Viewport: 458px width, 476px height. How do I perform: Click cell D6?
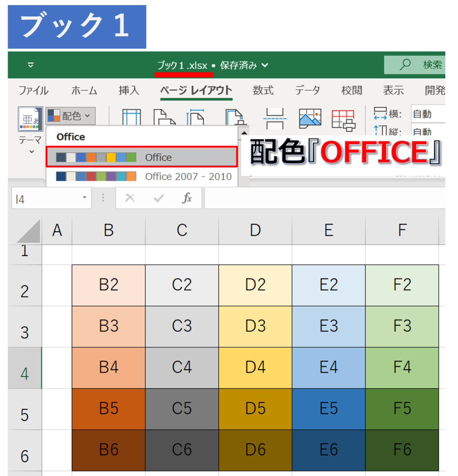pos(255,450)
